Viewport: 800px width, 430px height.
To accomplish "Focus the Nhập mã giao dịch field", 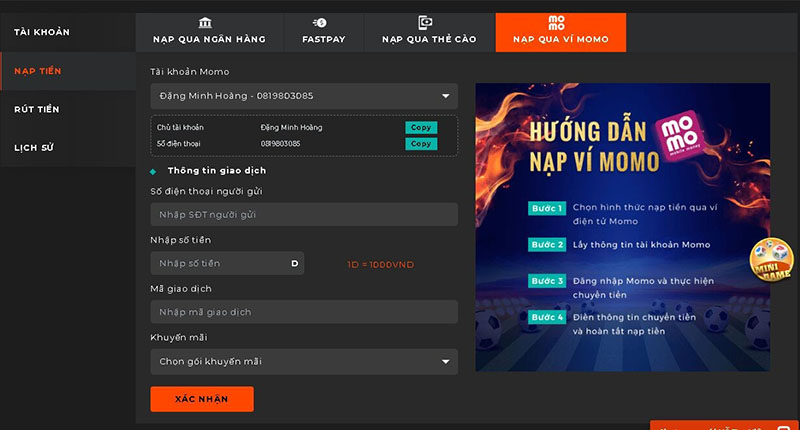I will click(x=304, y=312).
